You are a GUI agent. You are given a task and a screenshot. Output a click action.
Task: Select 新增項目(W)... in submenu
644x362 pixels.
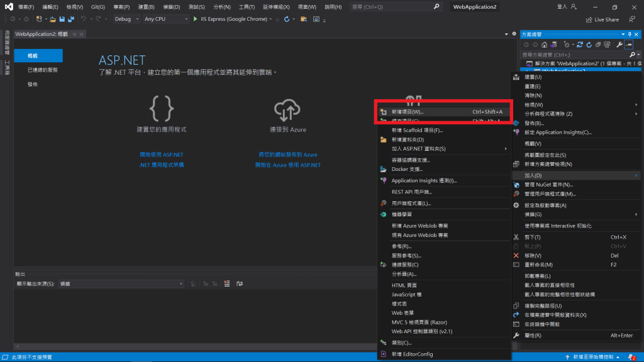coord(444,112)
